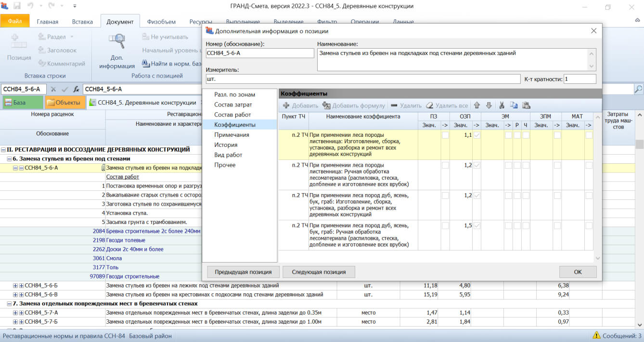Click the formula bar confirm checkmark icon
The height and width of the screenshot is (342, 644).
click(65, 89)
